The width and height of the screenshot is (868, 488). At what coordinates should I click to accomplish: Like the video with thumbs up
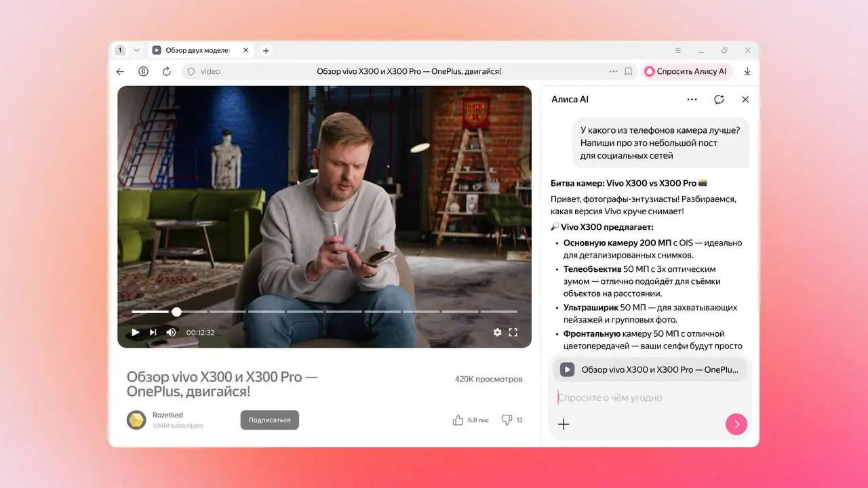coord(458,420)
